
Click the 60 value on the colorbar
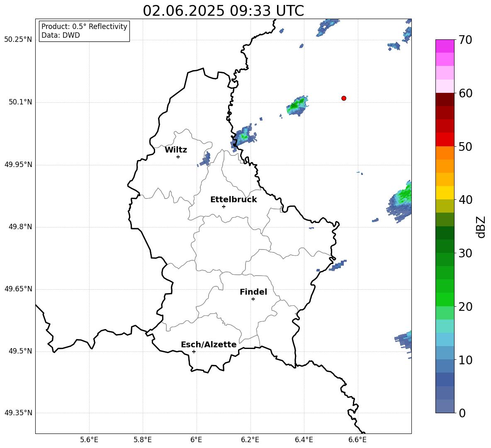pyautogui.click(x=465, y=93)
